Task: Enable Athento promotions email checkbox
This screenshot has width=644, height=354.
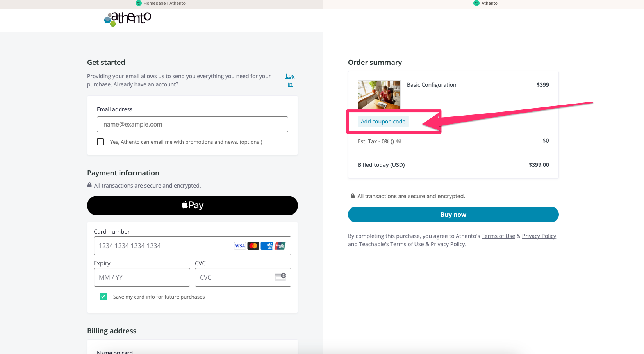Action: pyautogui.click(x=100, y=142)
